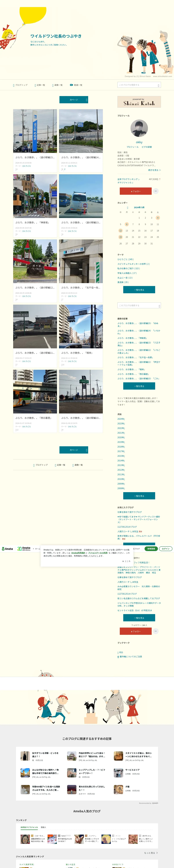Open the Ameba logo in the floating header

click(x=7, y=549)
